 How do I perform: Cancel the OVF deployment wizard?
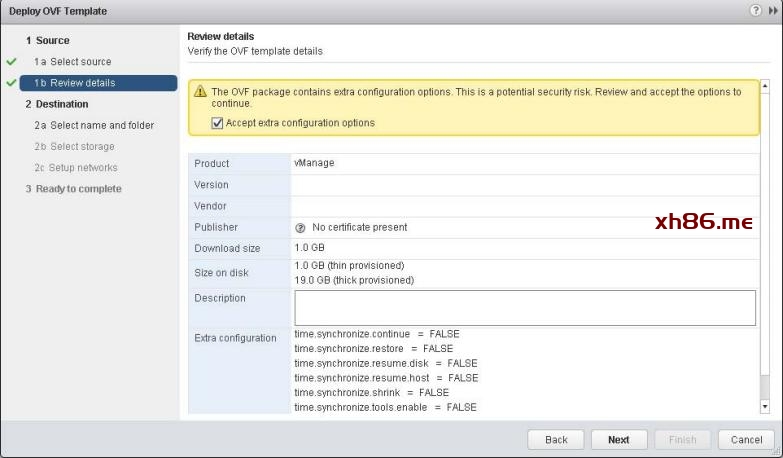pyautogui.click(x=746, y=439)
